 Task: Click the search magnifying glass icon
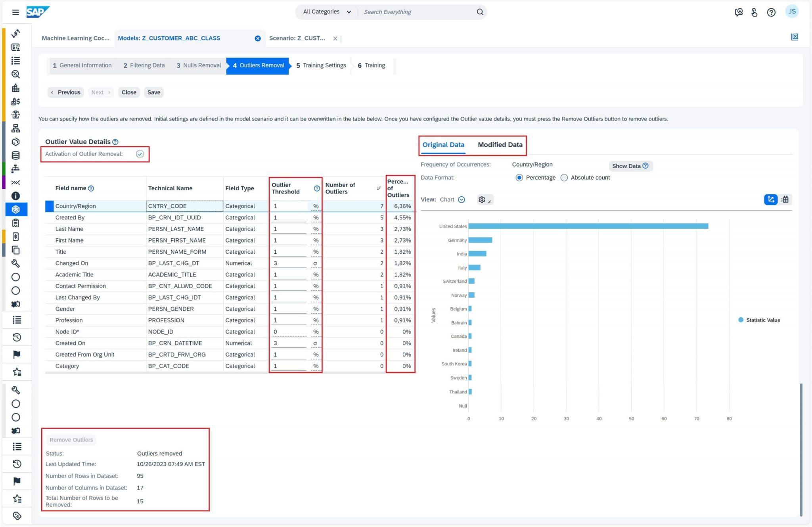(x=479, y=11)
